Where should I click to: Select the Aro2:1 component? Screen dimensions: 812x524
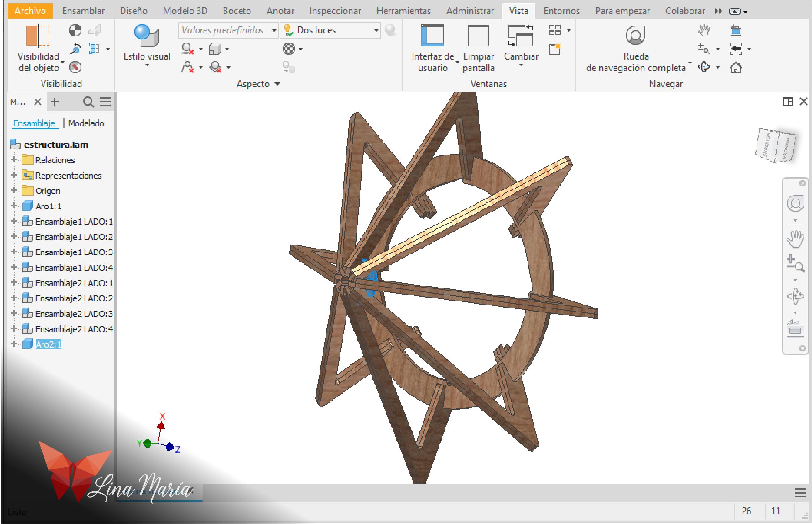click(49, 344)
